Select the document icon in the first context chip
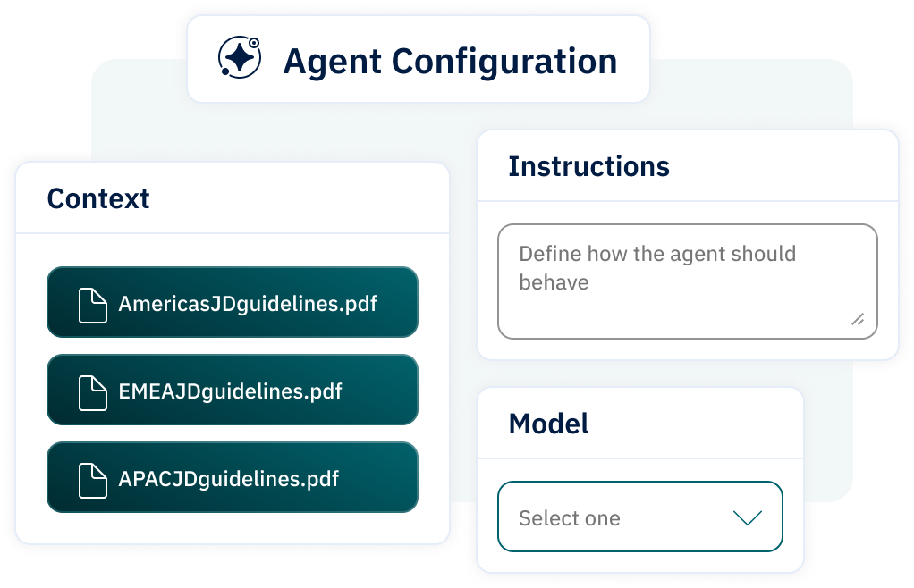The height and width of the screenshot is (588, 914). click(x=90, y=302)
